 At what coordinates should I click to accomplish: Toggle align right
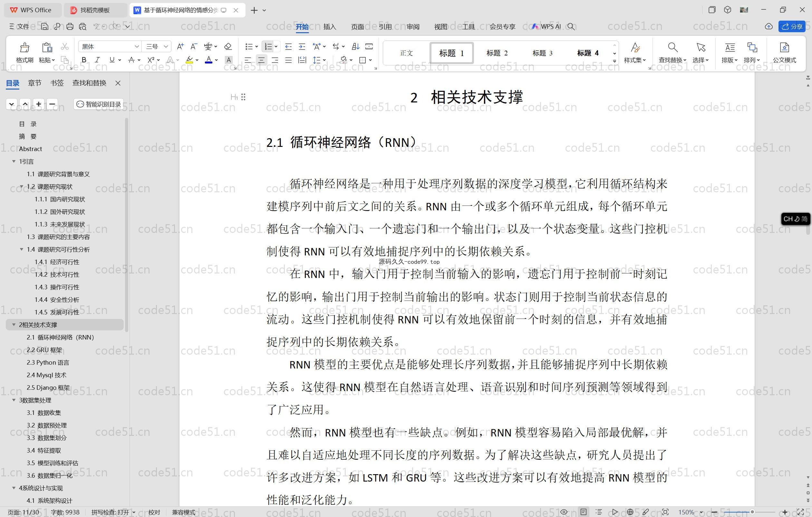tap(275, 60)
